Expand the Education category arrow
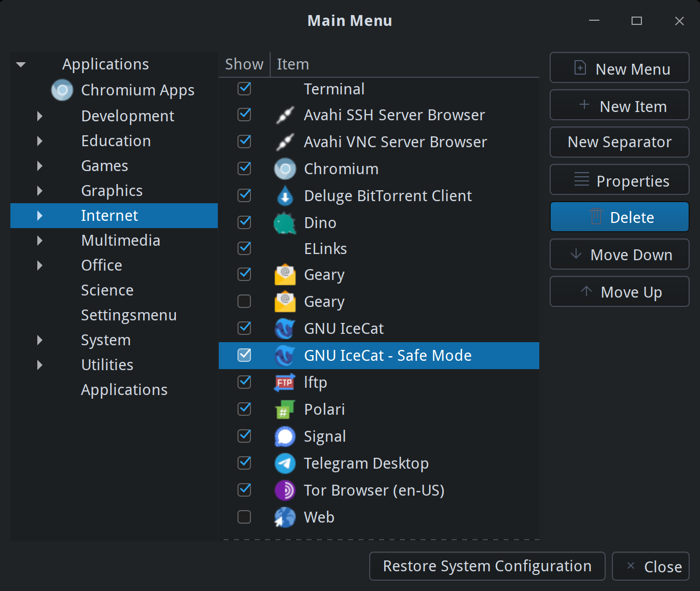Screen dimensions: 700x591 click(40, 141)
